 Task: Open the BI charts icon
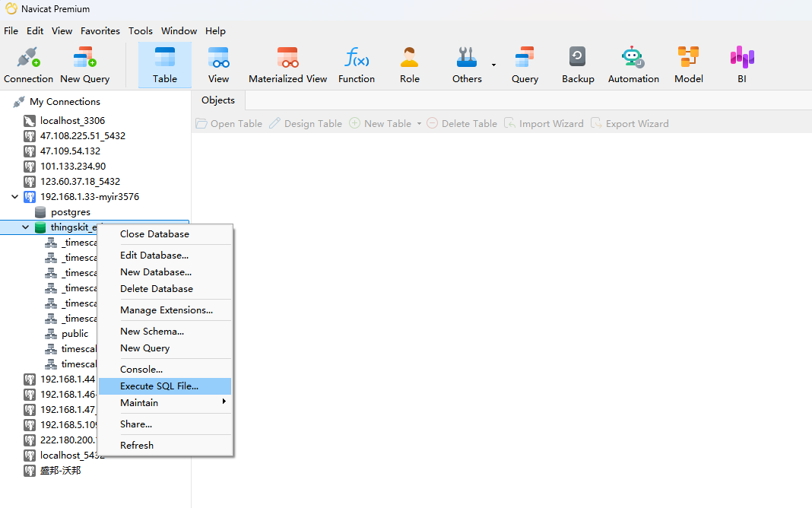pyautogui.click(x=742, y=57)
